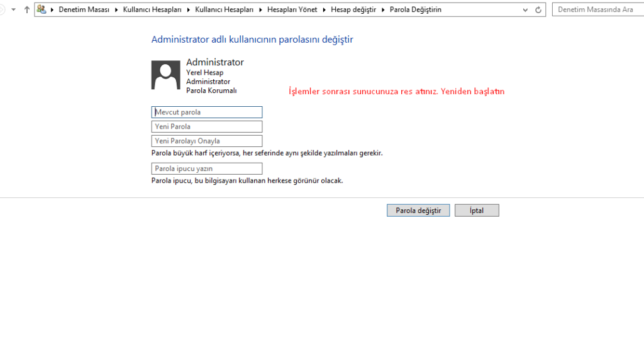Open the recent locations dropdown arrow

(x=14, y=9)
